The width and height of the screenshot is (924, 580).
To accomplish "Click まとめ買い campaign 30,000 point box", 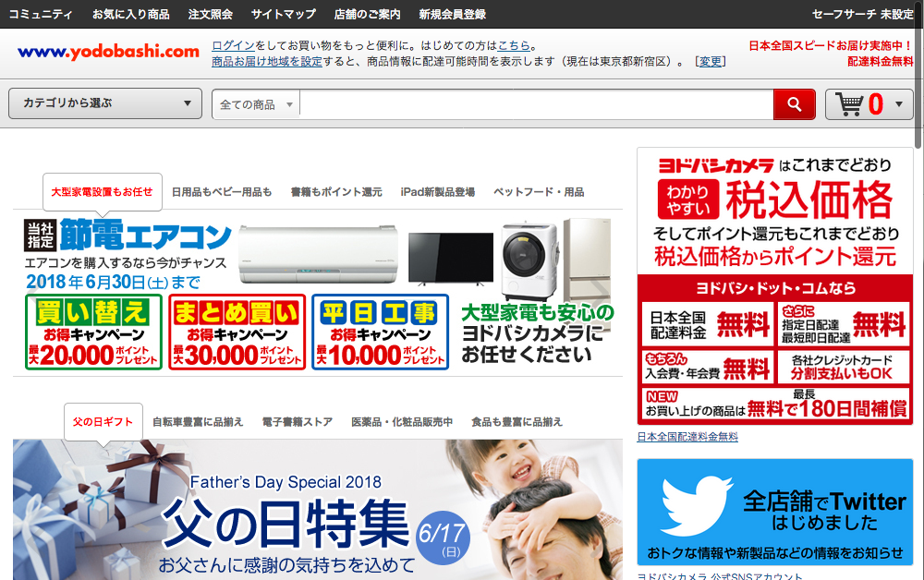I will coord(237,332).
